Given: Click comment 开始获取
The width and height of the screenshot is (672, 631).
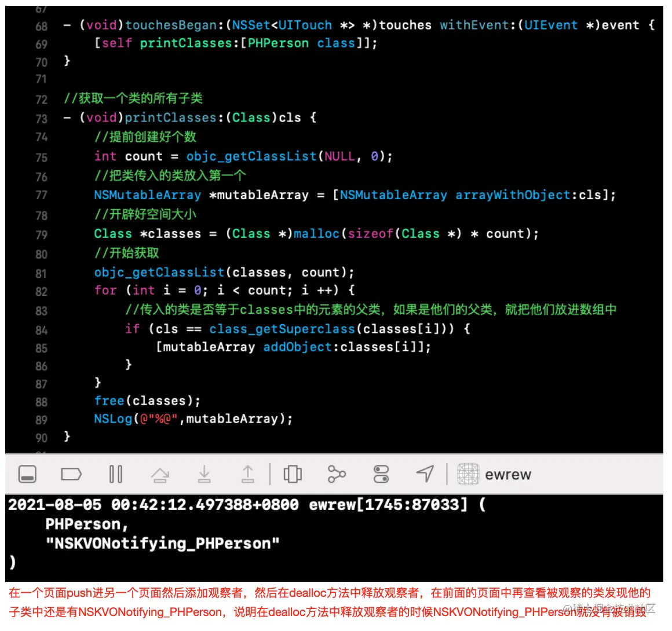Looking at the screenshot, I should 126,253.
